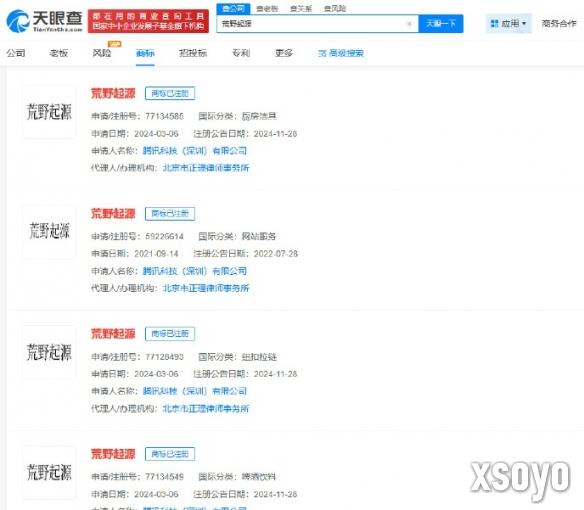Clear the search box with the X icon
The width and height of the screenshot is (584, 510).
[409, 24]
